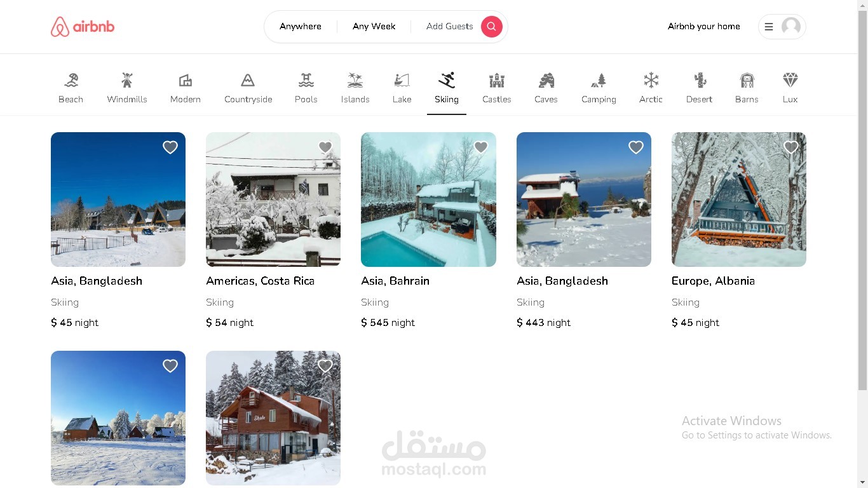The height and width of the screenshot is (488, 868).
Task: Open the $443 night Bangladesh listing photo
Action: pyautogui.click(x=584, y=200)
